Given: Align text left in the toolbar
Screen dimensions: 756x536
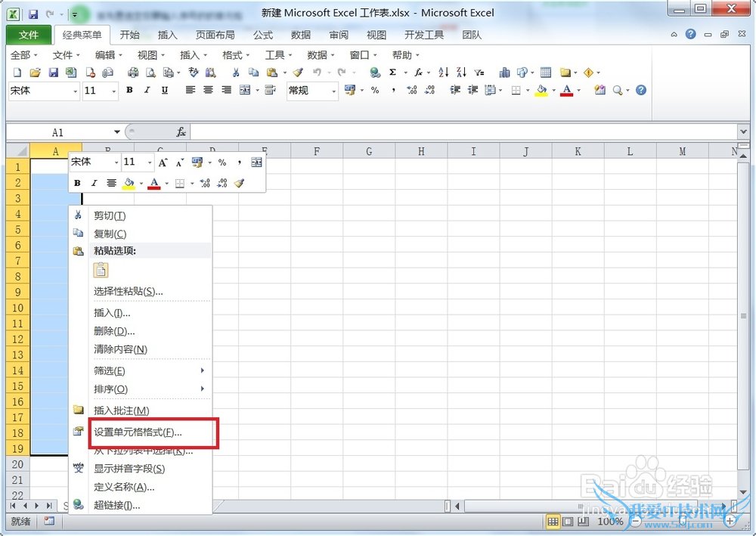Looking at the screenshot, I should (191, 90).
